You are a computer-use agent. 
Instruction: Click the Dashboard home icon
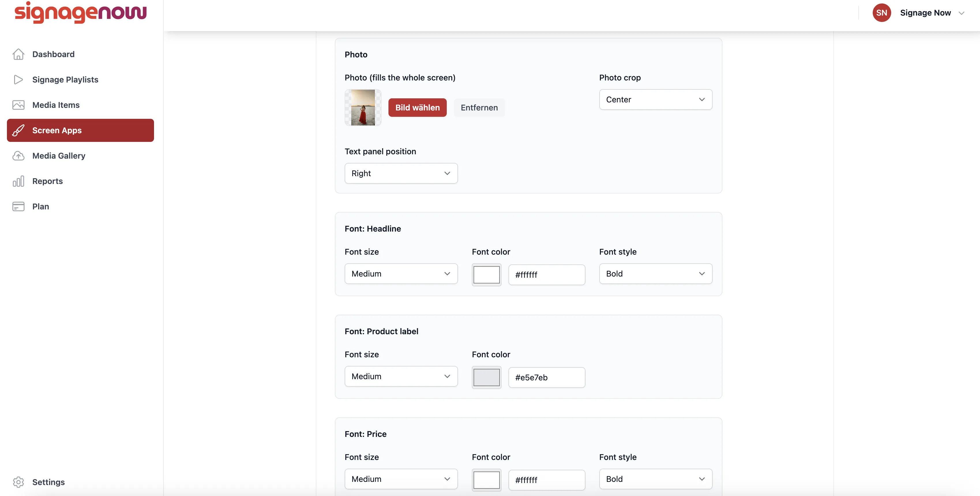[18, 55]
